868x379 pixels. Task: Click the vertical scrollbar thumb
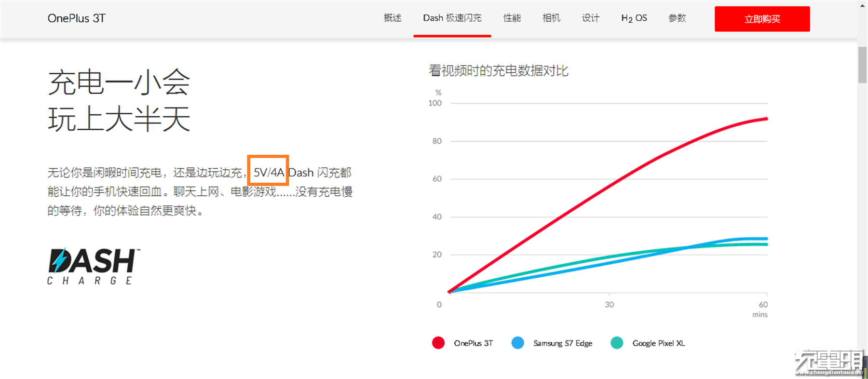click(x=862, y=65)
